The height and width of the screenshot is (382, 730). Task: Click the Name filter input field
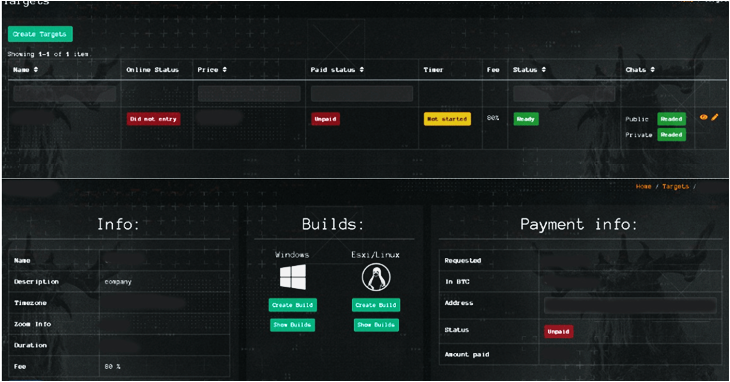65,94
